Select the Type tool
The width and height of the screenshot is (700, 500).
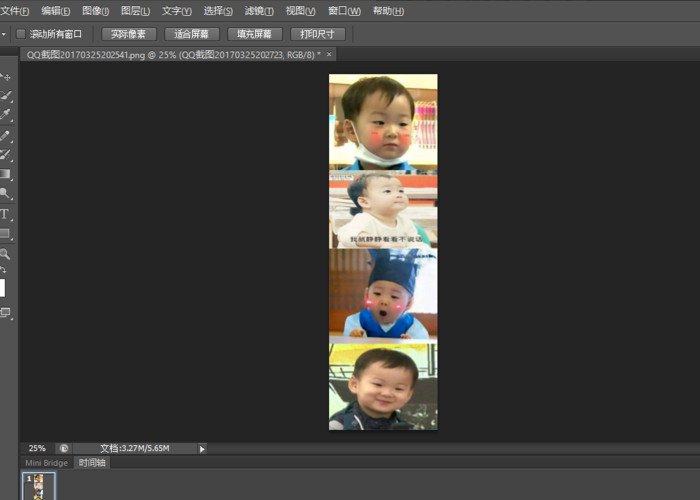point(5,214)
